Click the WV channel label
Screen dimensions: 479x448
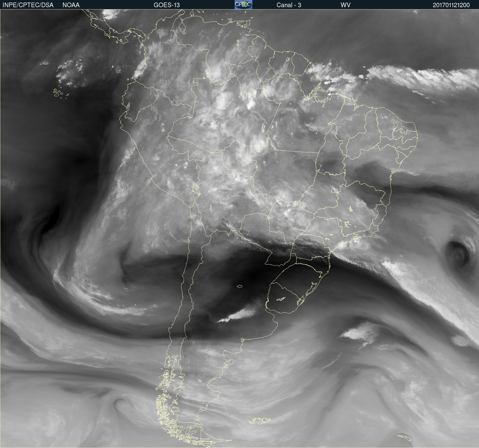[x=346, y=5]
